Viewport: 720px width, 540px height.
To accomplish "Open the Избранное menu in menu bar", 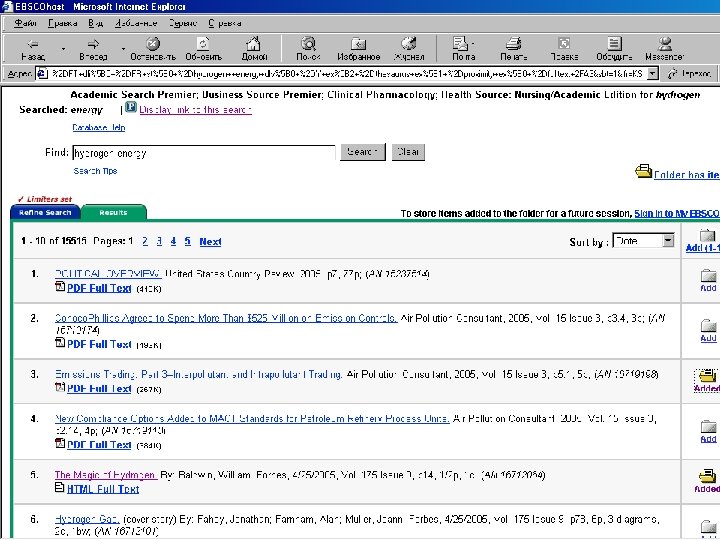I will (x=136, y=23).
